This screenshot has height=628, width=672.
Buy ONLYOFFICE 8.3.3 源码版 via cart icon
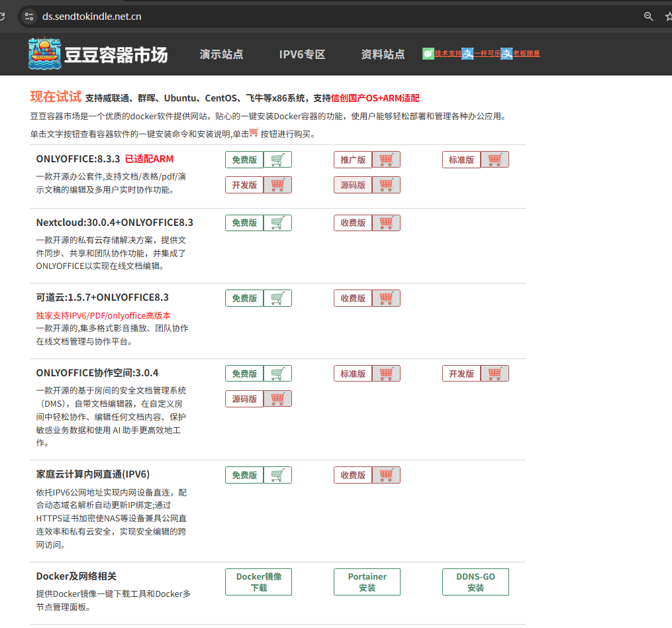coord(386,185)
